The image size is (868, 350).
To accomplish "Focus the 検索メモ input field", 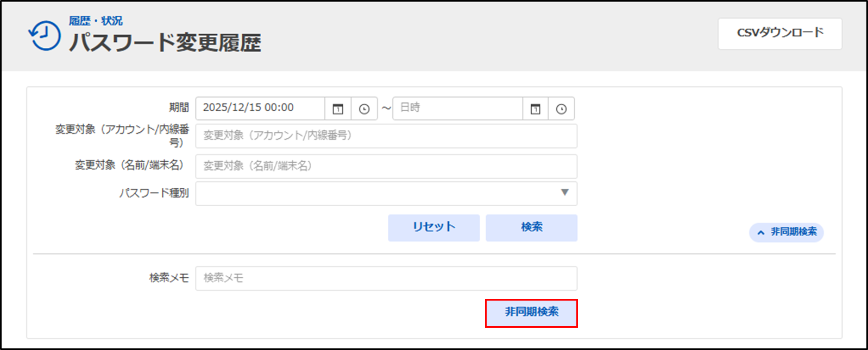I will 386,278.
